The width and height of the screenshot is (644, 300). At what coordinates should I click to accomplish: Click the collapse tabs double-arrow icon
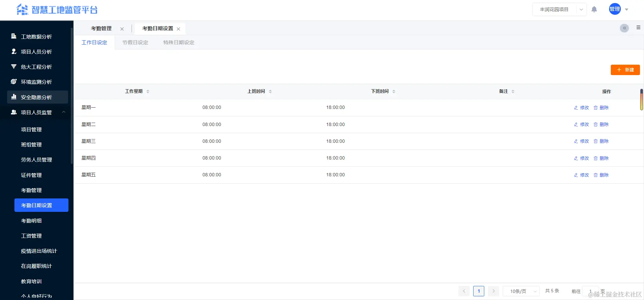pos(624,28)
